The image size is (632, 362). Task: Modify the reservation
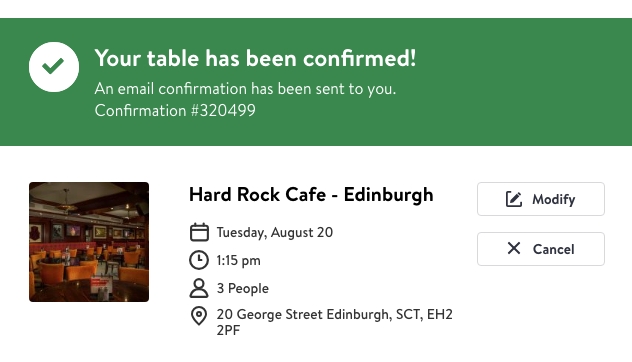click(541, 199)
